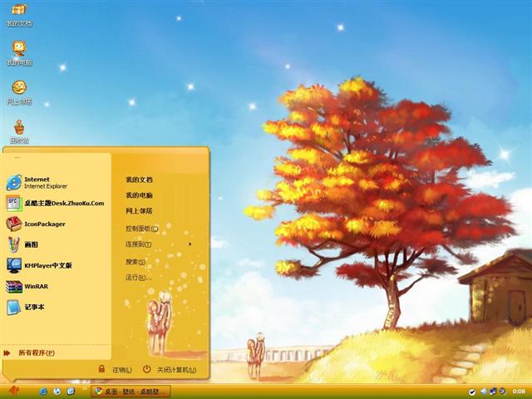
Task: Click the Turn Off Computer (关闭计算机) button
Action: click(170, 369)
